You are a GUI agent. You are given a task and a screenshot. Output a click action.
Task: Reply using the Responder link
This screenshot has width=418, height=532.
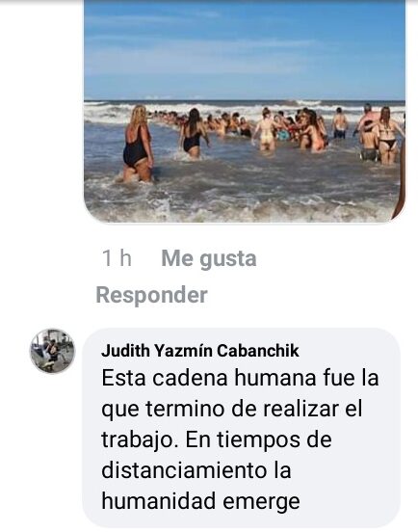[151, 295]
